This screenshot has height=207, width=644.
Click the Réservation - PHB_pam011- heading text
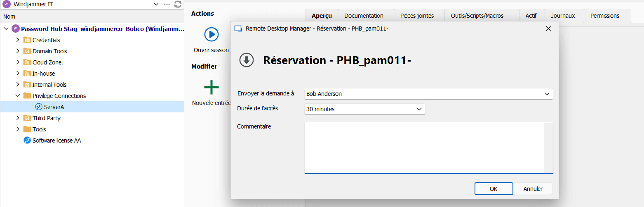(x=337, y=60)
